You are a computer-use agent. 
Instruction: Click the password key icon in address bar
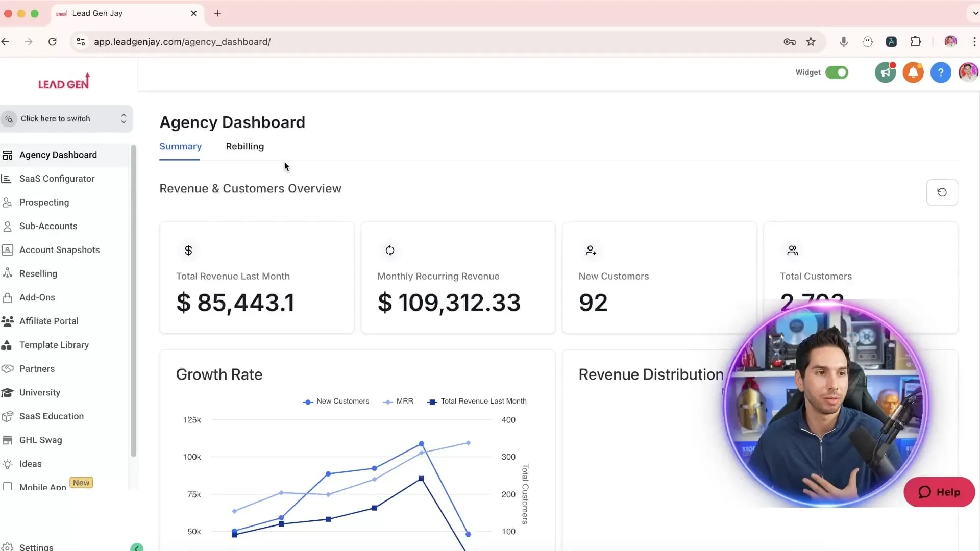click(x=790, y=42)
